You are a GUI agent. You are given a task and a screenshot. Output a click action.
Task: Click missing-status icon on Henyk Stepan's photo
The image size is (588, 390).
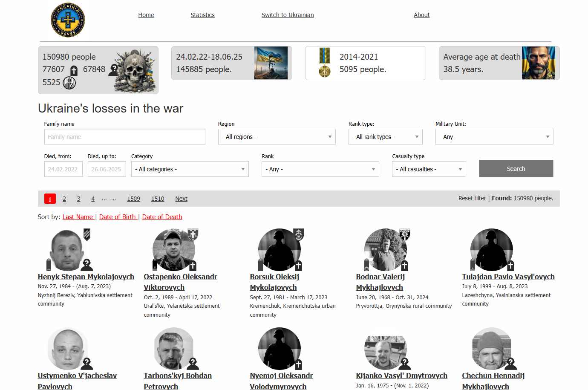pyautogui.click(x=87, y=265)
